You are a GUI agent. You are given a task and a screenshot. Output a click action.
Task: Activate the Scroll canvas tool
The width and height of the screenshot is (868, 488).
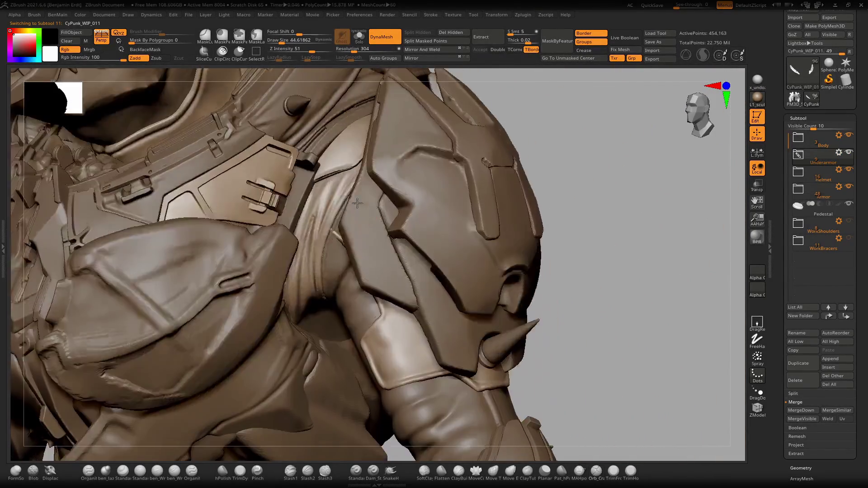[x=757, y=202]
